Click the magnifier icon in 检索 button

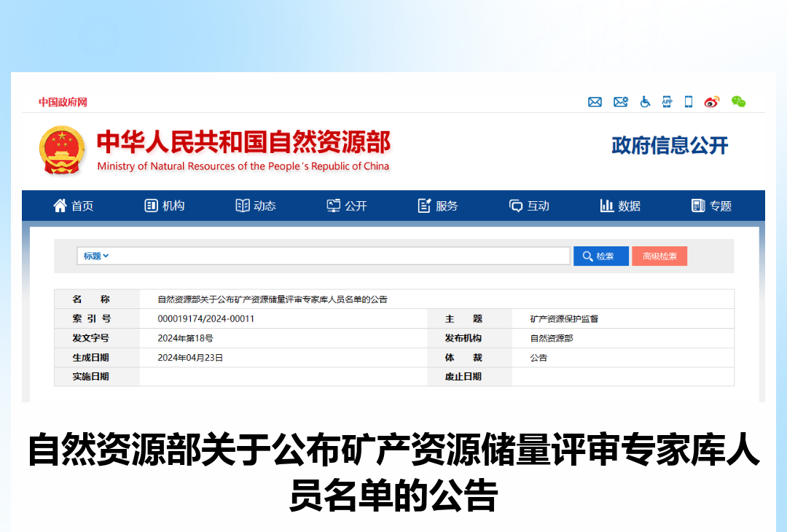pyautogui.click(x=587, y=257)
